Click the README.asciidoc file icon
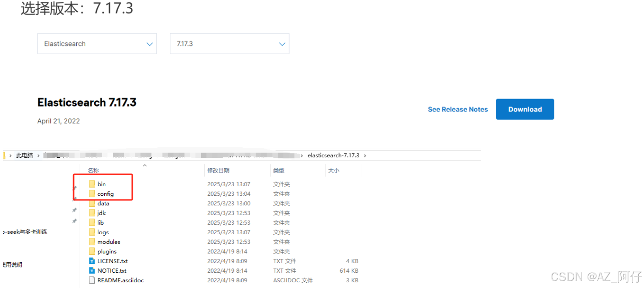This screenshot has width=644, height=288. tap(92, 280)
